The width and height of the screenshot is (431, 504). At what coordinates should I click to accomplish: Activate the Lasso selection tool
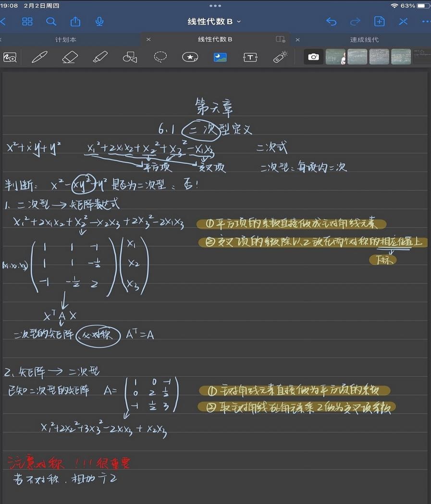160,57
